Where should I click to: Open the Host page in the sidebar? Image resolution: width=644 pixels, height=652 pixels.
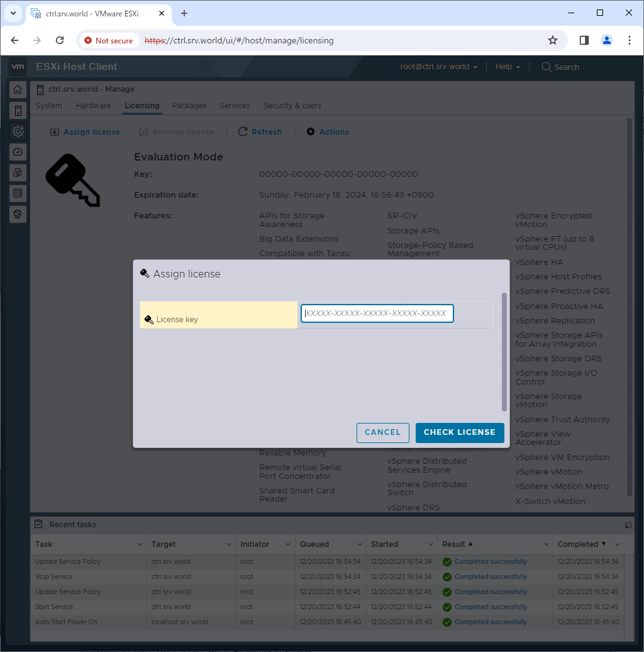click(x=18, y=110)
